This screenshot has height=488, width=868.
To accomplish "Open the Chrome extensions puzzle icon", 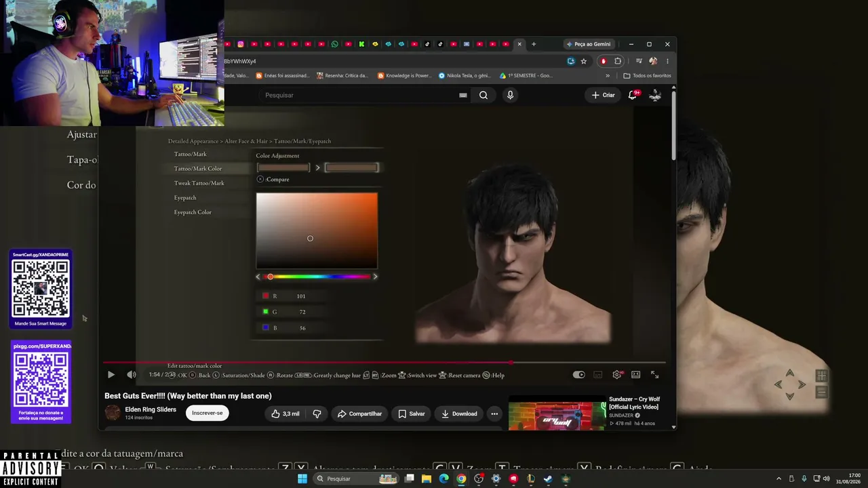I will point(618,61).
